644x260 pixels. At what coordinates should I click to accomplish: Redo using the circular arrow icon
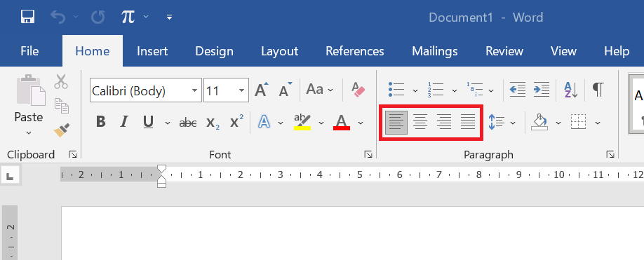[x=98, y=17]
